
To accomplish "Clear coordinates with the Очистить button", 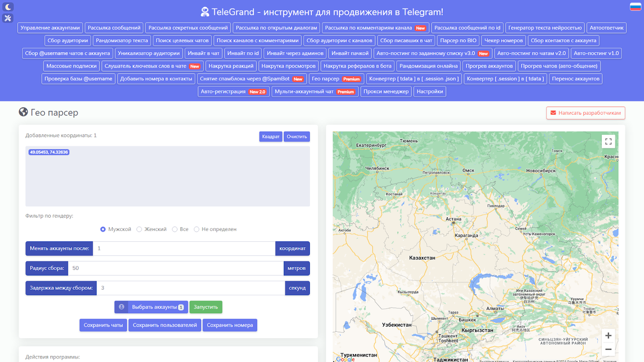I will click(297, 136).
